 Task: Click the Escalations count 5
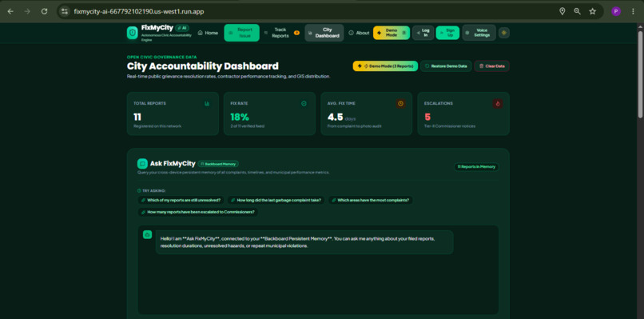(427, 118)
